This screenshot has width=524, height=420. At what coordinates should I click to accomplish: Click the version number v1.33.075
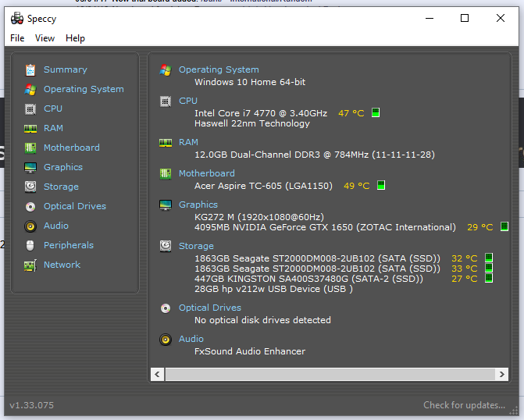tap(32, 405)
